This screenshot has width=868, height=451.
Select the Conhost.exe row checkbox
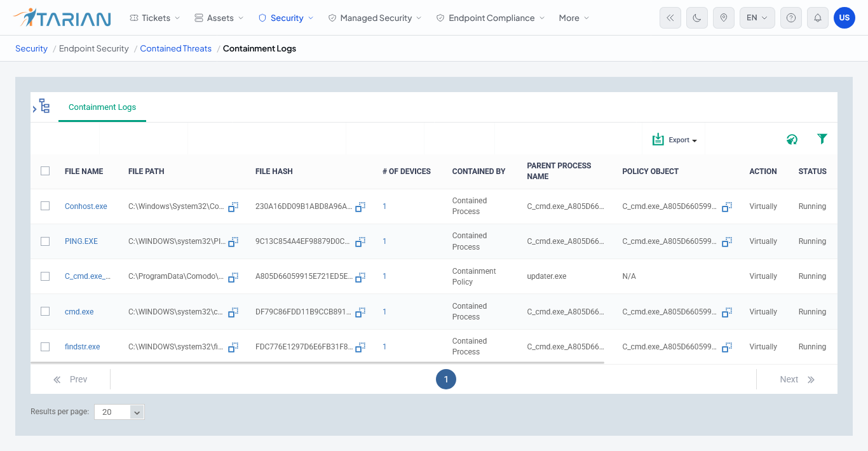coord(45,206)
